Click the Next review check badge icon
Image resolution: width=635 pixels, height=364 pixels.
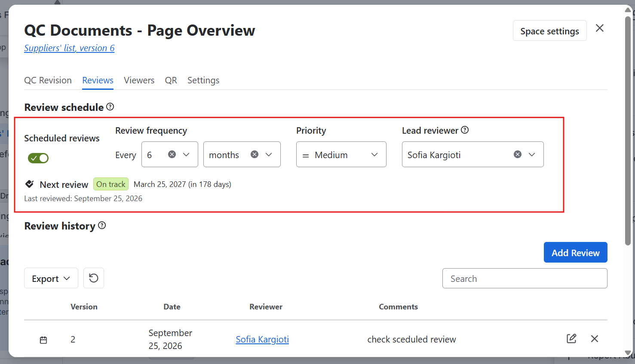[30, 184]
